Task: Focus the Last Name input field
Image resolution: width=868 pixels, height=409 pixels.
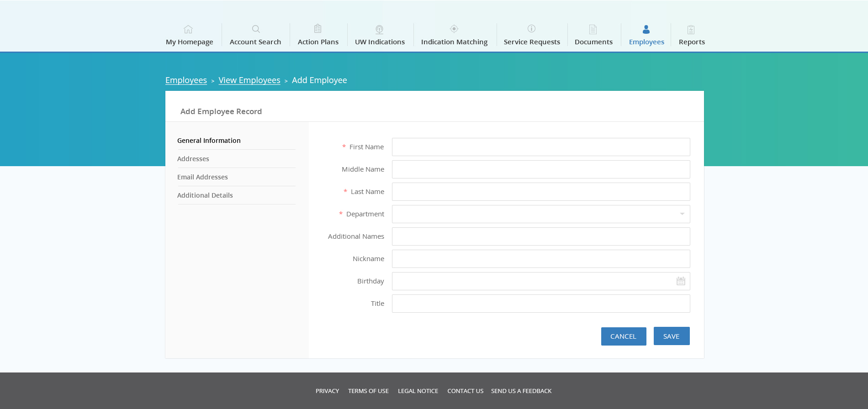Action: click(x=541, y=192)
